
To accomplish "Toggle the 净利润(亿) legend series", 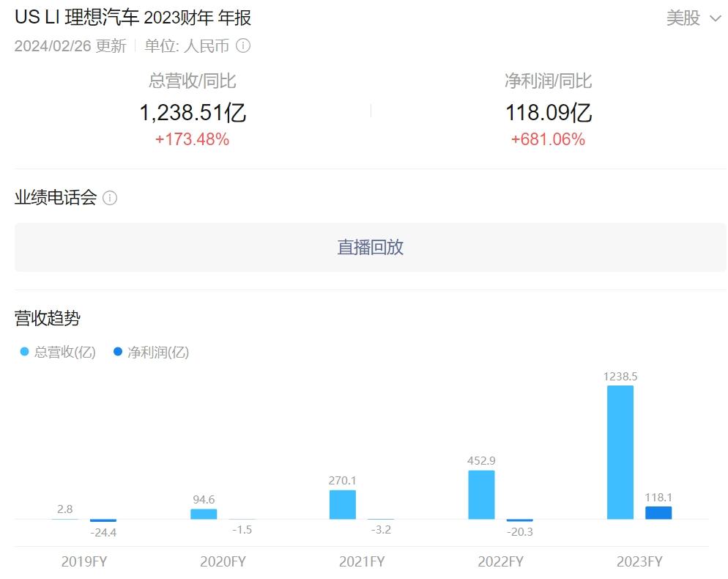I will 151,352.
